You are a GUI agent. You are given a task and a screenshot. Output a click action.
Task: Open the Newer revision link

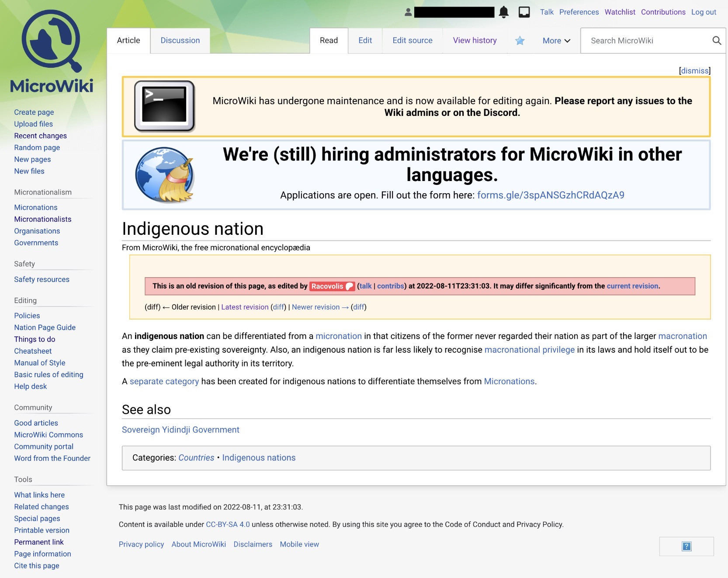click(x=320, y=307)
